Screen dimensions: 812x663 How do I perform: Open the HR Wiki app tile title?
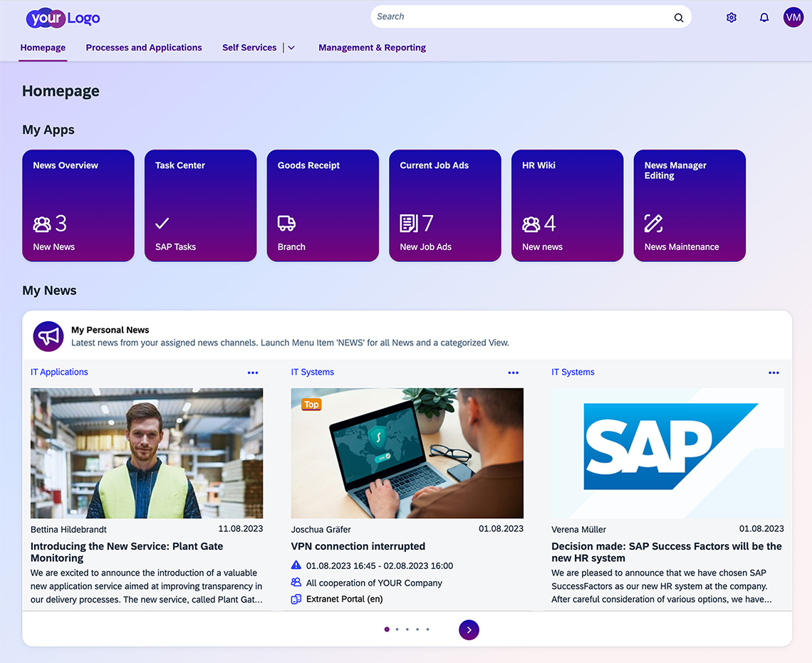pyautogui.click(x=538, y=166)
